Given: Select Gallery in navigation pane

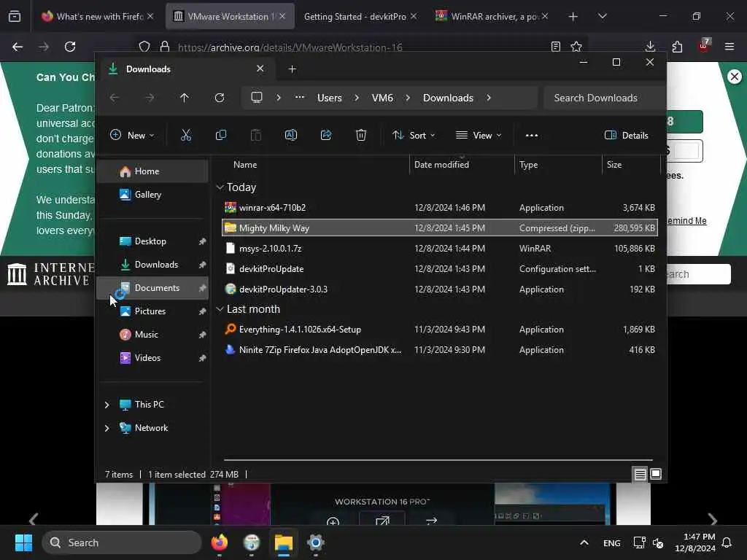Looking at the screenshot, I should pyautogui.click(x=152, y=195).
